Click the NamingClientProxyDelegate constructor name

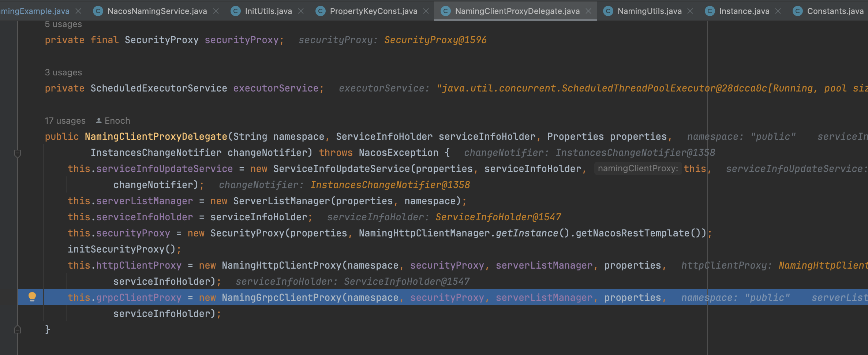pos(156,137)
